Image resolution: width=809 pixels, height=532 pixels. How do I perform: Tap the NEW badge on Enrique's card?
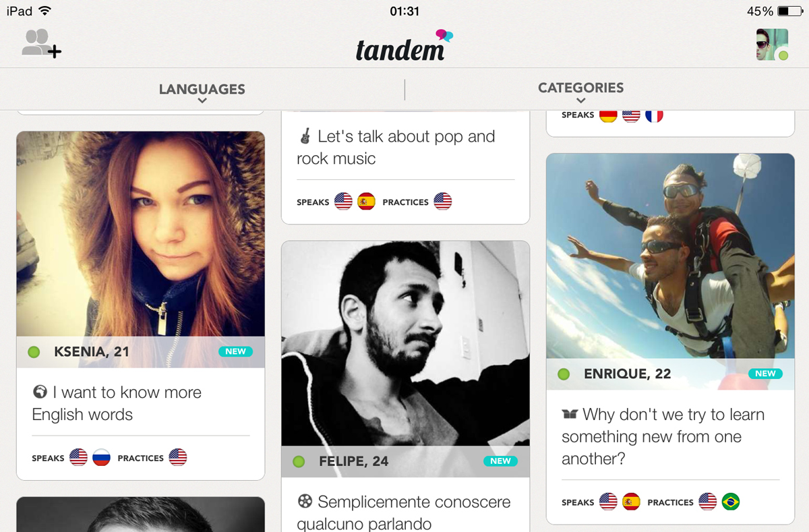[765, 374]
